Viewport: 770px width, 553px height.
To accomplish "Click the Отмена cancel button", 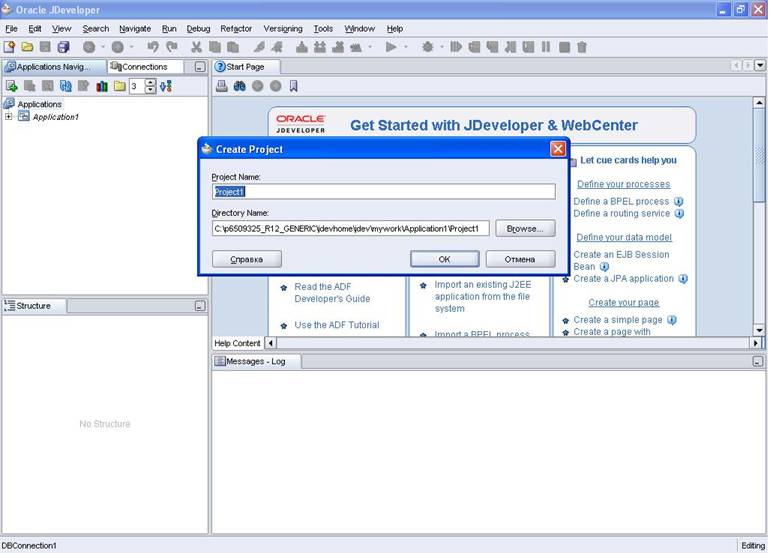I will (x=520, y=259).
